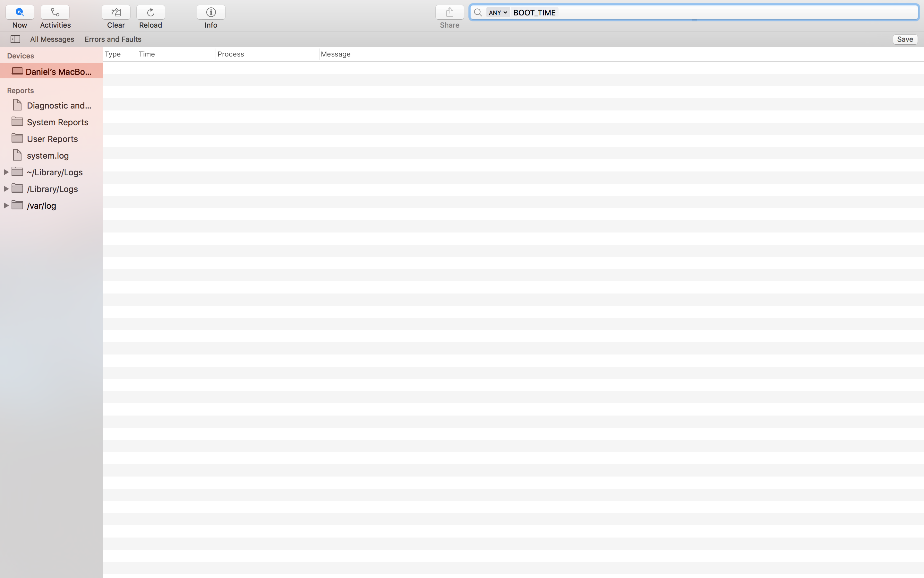Select the All Messages filter
The image size is (924, 578).
coord(52,39)
